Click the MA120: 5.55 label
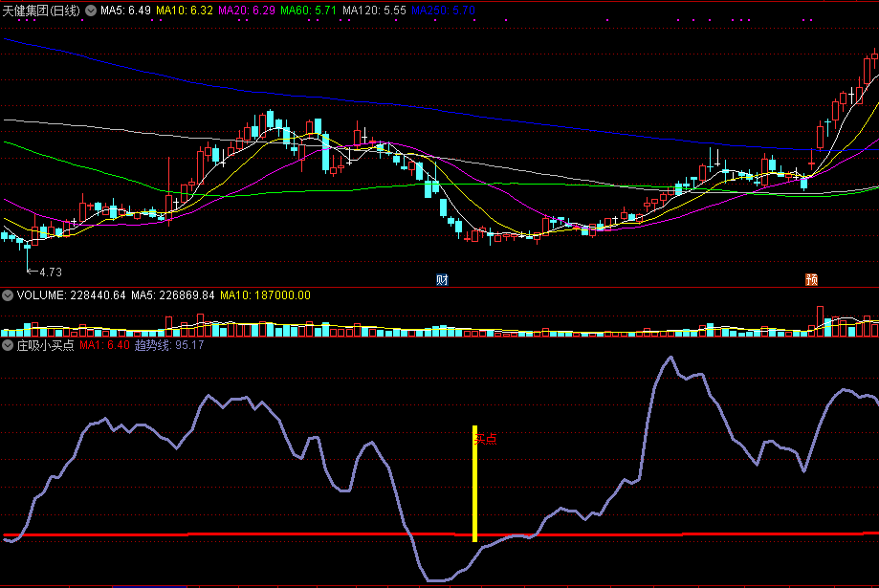 coord(375,11)
